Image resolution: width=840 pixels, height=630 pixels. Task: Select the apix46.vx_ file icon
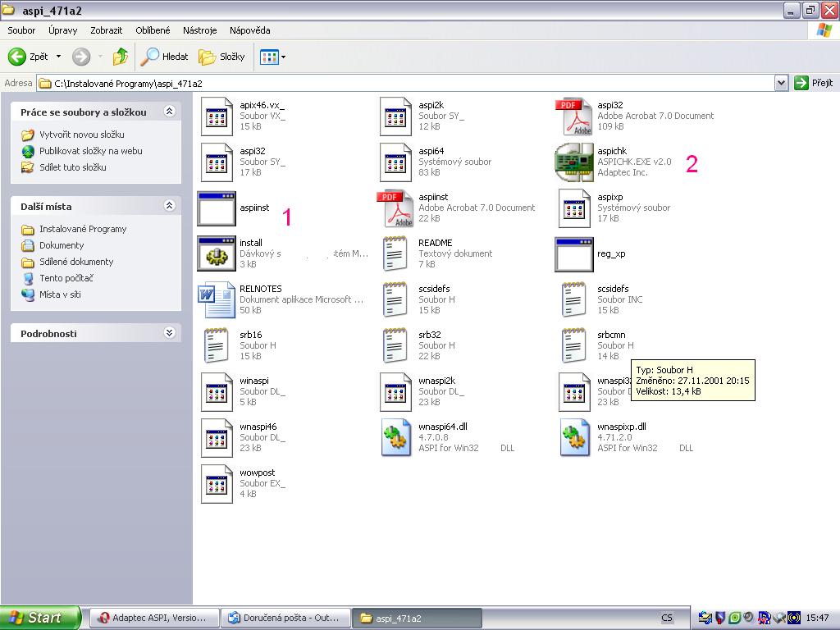coord(217,116)
